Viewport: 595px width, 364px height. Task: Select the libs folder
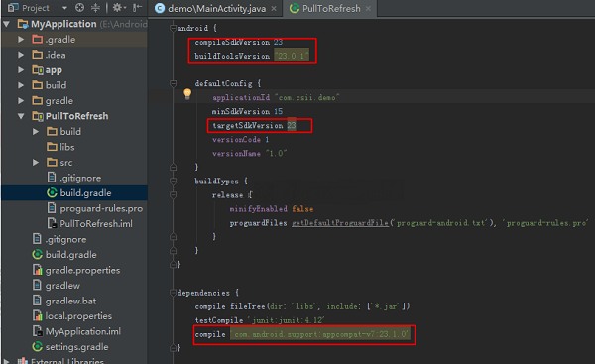coord(67,147)
